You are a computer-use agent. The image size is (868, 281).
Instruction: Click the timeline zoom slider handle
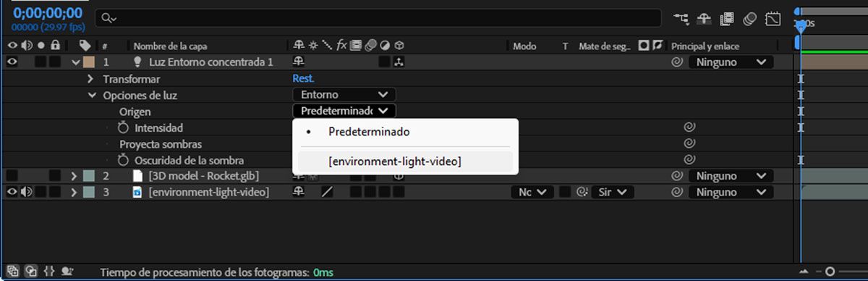(x=830, y=272)
